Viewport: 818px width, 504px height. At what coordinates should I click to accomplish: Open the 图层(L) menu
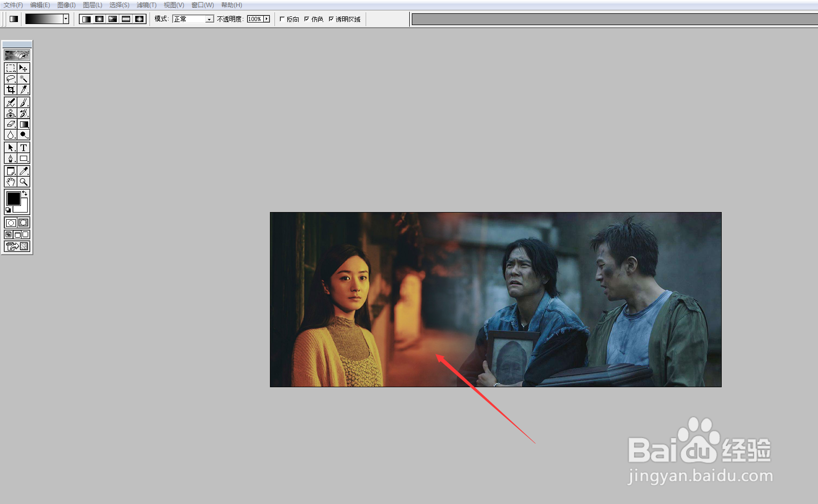93,5
